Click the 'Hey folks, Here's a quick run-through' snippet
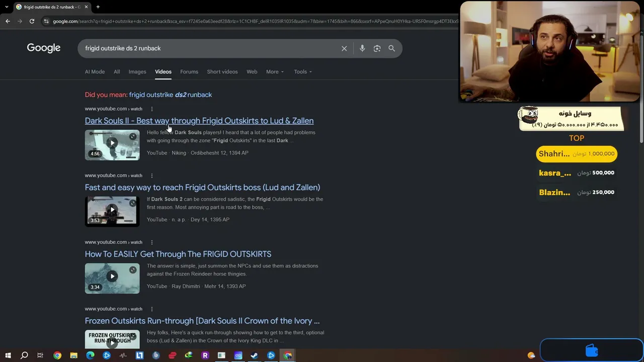 (x=235, y=336)
